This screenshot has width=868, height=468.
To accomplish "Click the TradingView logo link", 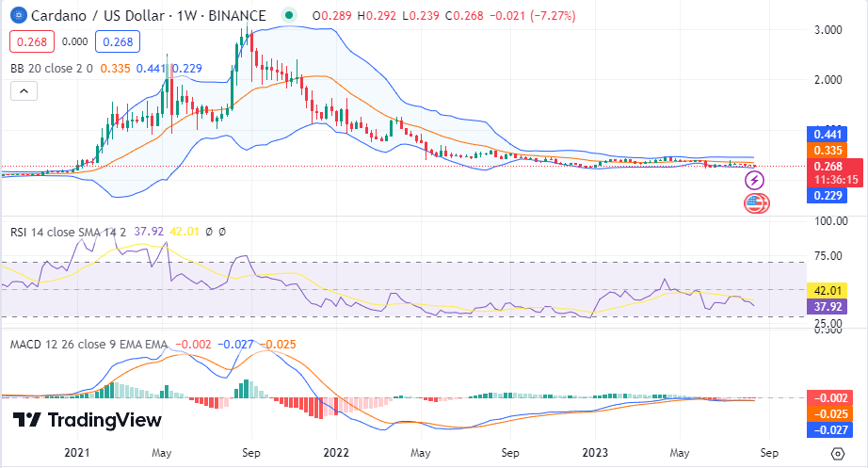I will pos(87,420).
